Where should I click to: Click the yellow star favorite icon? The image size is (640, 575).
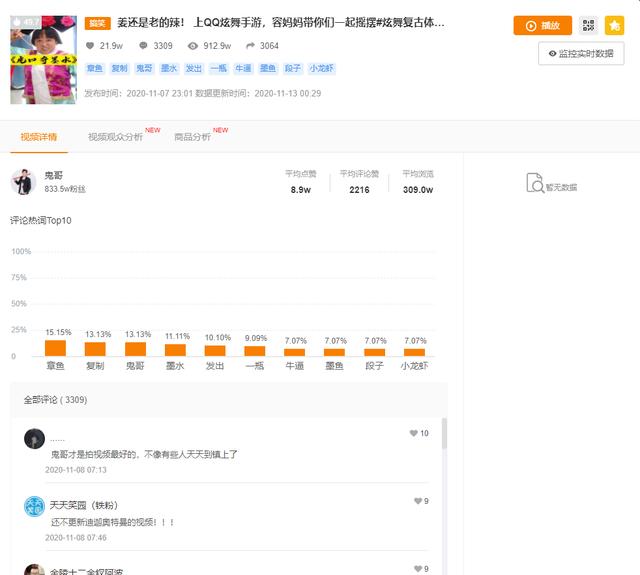614,26
